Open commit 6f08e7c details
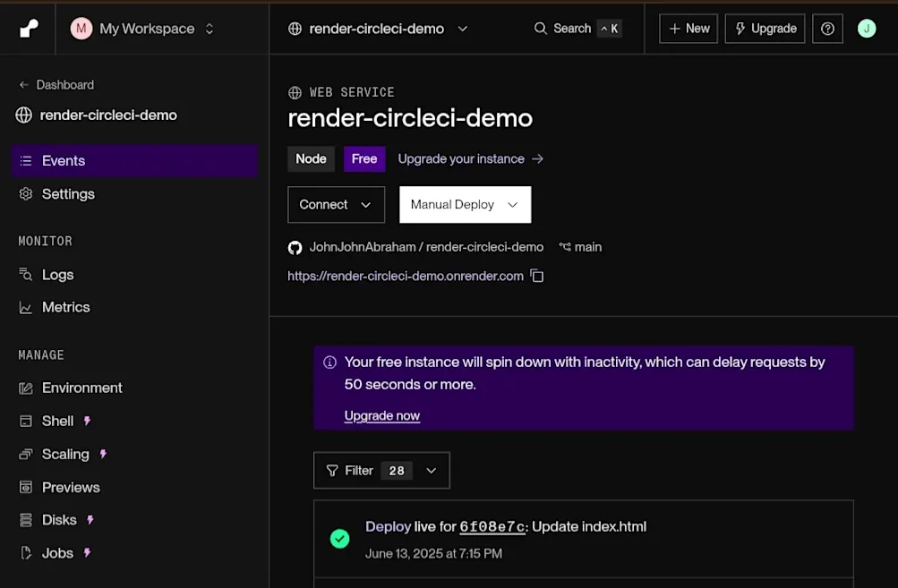The width and height of the screenshot is (898, 588). 492,526
